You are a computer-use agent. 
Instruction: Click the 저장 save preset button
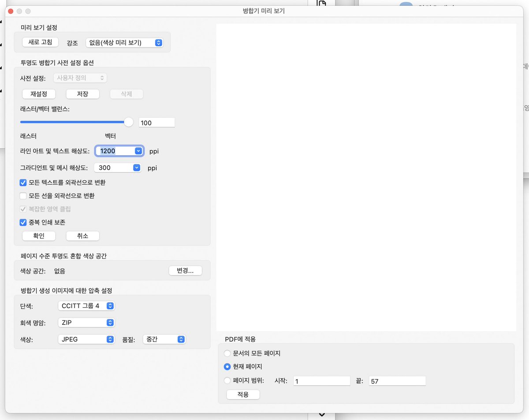coord(82,94)
